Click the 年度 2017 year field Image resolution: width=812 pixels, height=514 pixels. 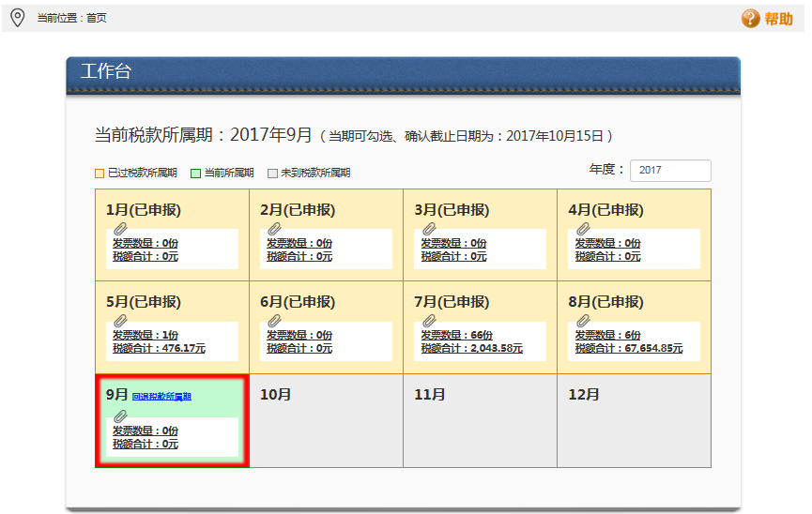670,171
